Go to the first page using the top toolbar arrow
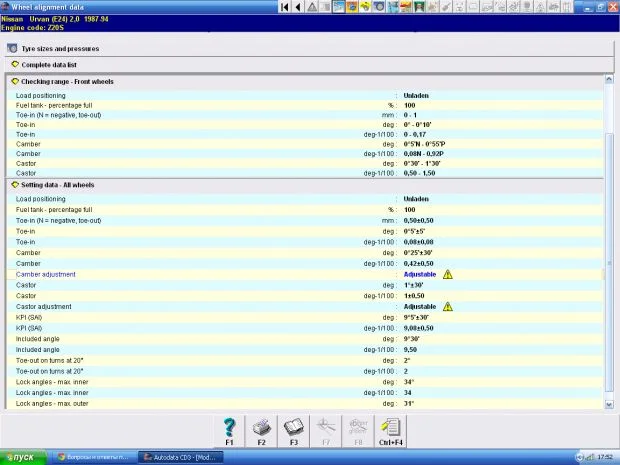 [285, 7]
